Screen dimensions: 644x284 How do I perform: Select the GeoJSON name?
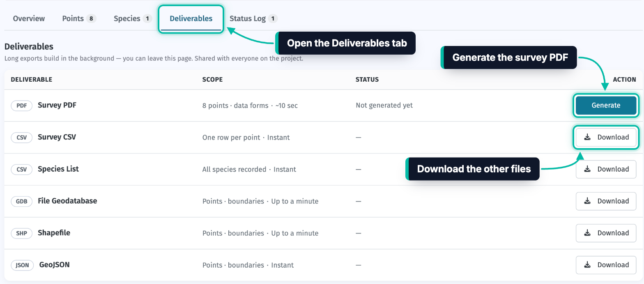click(55, 265)
